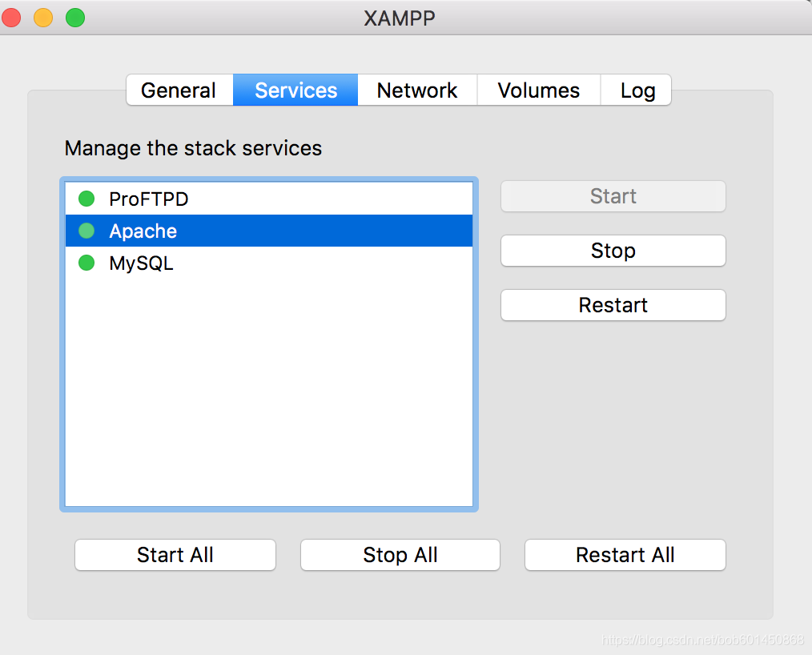Restart the selected service
812x655 pixels.
coord(613,305)
